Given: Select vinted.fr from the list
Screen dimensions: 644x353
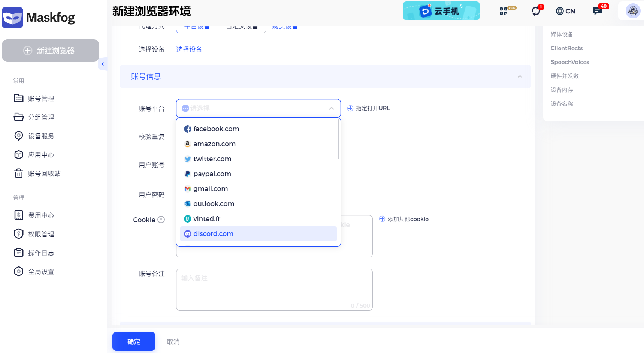Looking at the screenshot, I should (258, 219).
